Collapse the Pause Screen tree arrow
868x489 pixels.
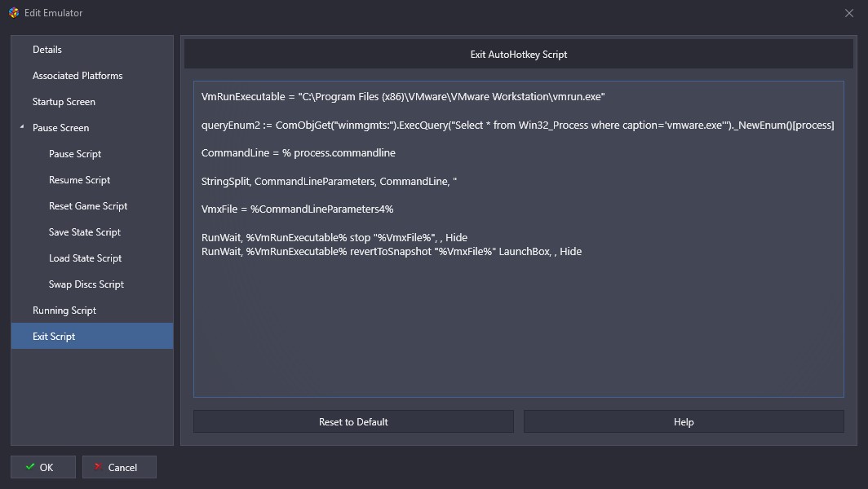22,128
